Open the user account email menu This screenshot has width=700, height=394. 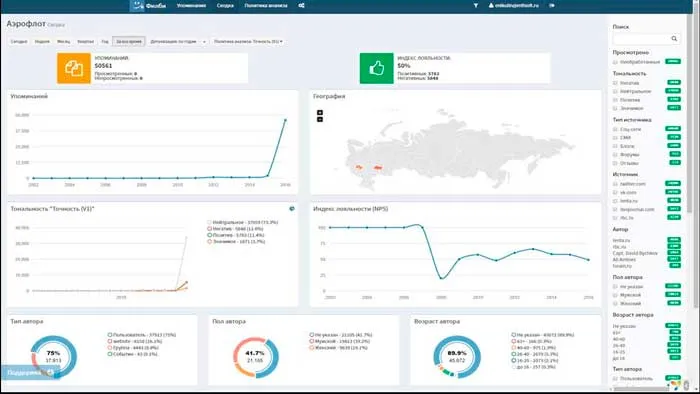[514, 5]
